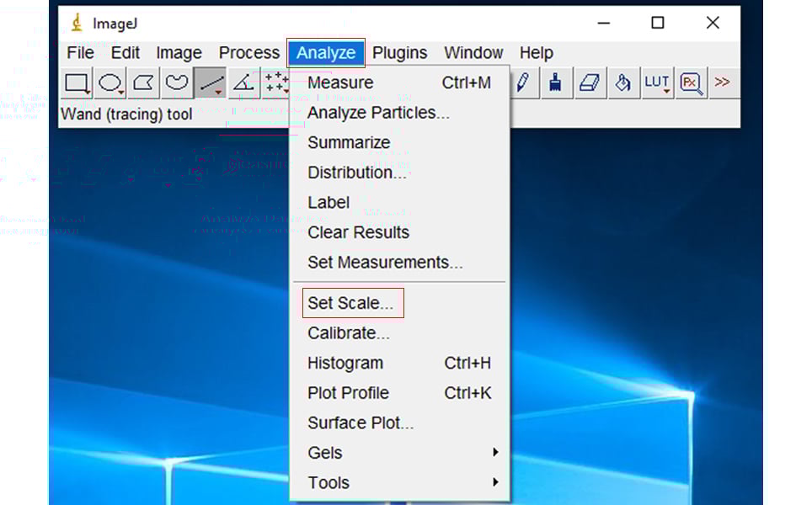
Task: Click Analyze Particles... menu entry
Action: [x=378, y=113]
